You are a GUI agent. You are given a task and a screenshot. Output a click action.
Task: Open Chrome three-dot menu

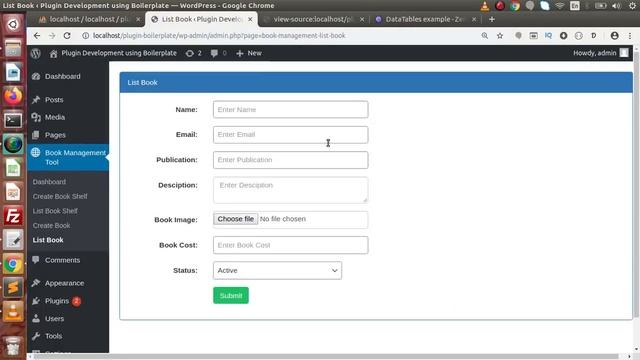click(x=630, y=36)
